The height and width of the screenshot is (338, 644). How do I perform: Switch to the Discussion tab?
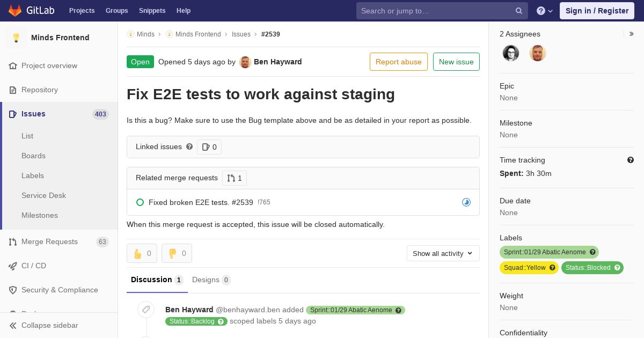[x=157, y=280]
